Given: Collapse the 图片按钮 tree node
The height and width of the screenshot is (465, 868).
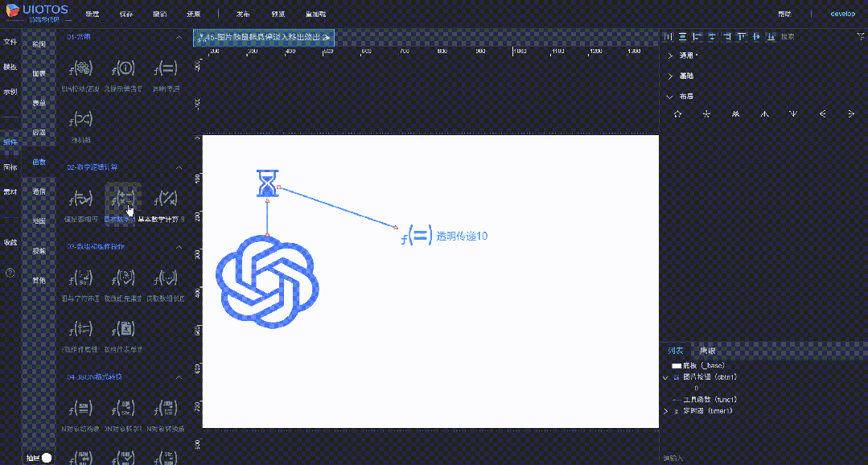Looking at the screenshot, I should [x=666, y=377].
